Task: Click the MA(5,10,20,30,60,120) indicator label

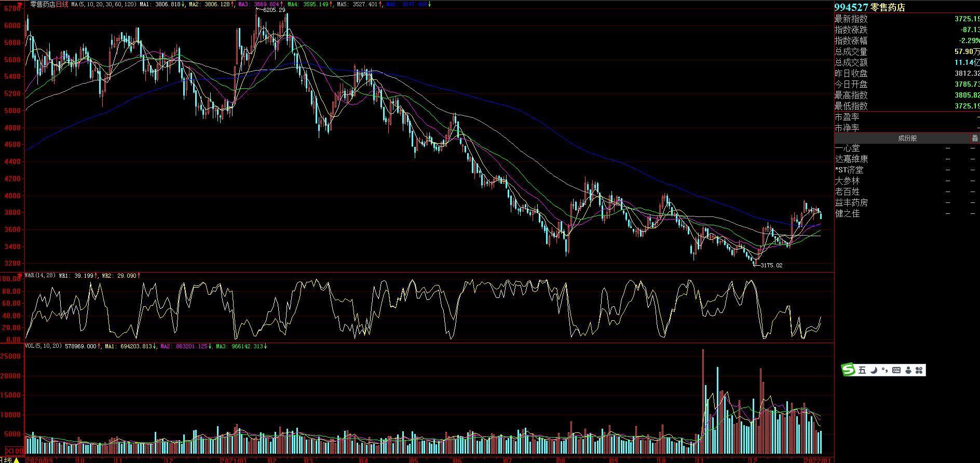Action: tap(104, 4)
